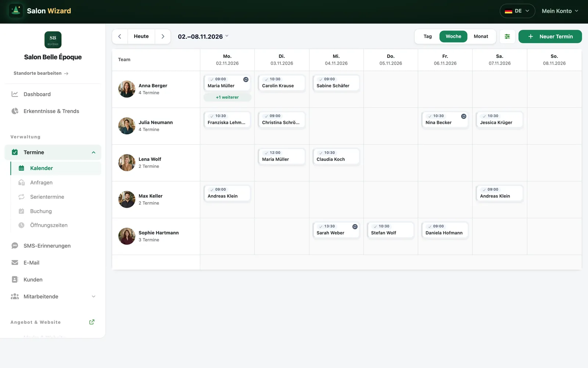This screenshot has height=368, width=588.
Task: Open date range picker 02.–08.11.2026
Action: point(203,36)
